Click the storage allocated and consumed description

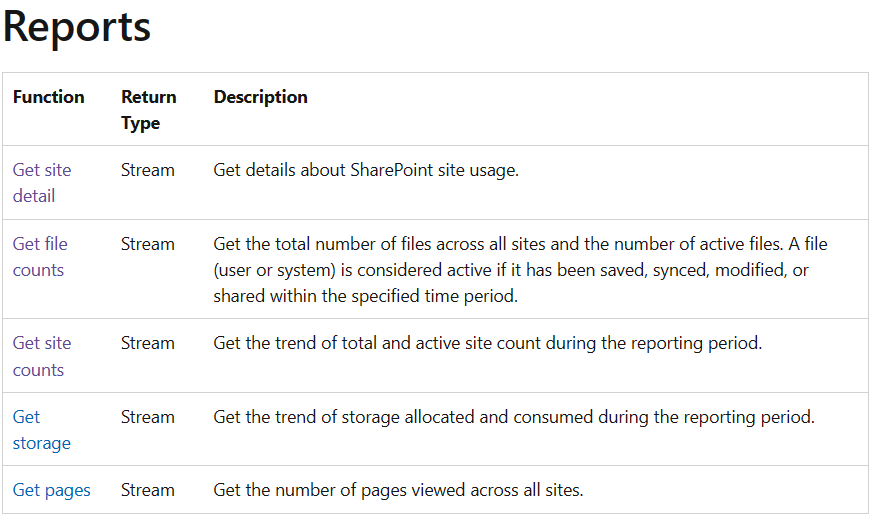coord(513,417)
